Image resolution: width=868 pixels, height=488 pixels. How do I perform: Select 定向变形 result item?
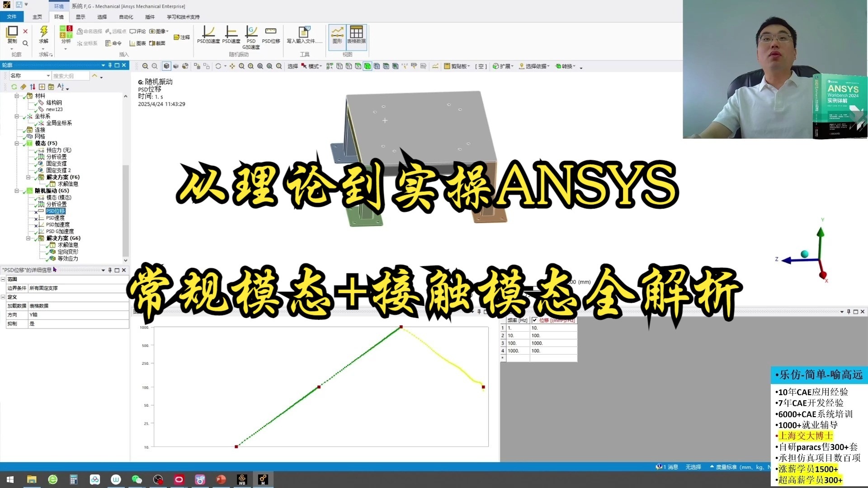click(x=68, y=252)
